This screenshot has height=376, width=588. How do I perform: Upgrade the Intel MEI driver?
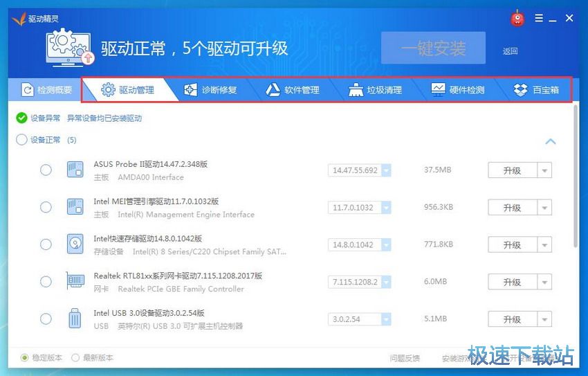[513, 208]
